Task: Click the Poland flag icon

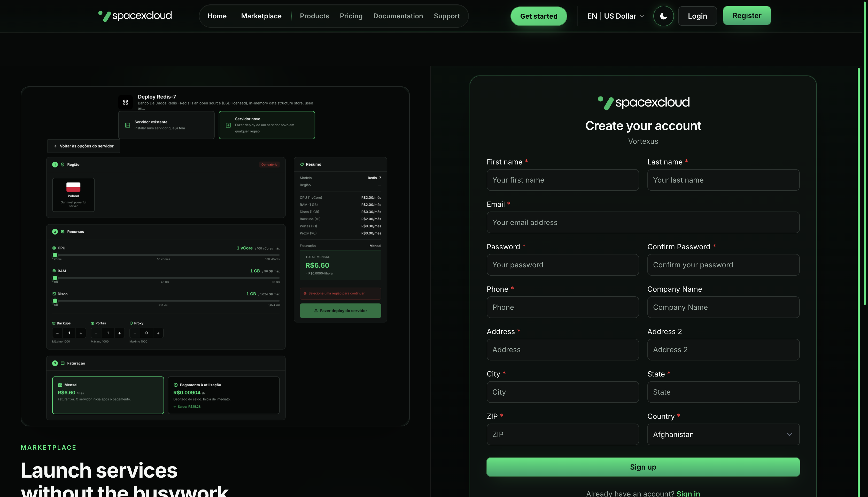Action: [73, 187]
